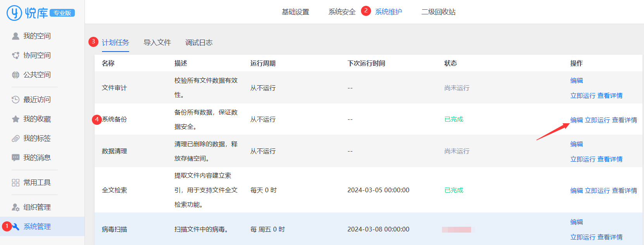Switch to the 基础设置 top menu
The image size is (644, 245).
click(x=295, y=12)
